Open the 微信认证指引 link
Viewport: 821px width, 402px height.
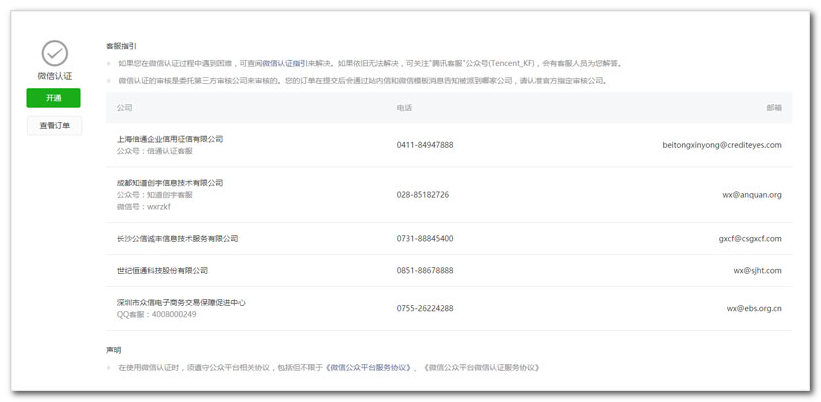coord(285,62)
